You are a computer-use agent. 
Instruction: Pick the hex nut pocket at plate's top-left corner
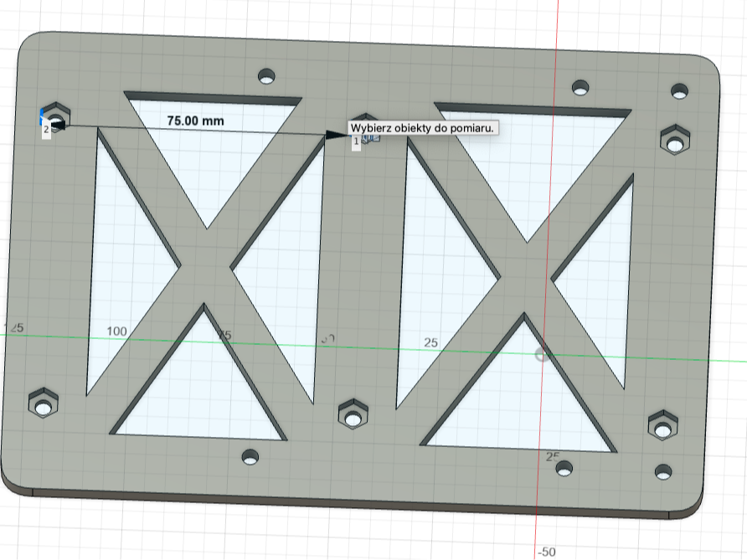tap(56, 117)
